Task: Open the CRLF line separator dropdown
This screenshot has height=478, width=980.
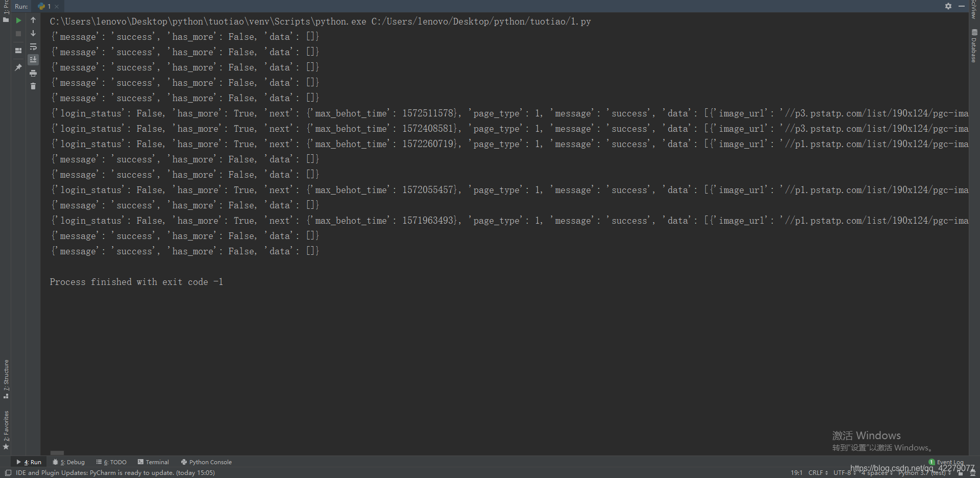Action: 818,473
